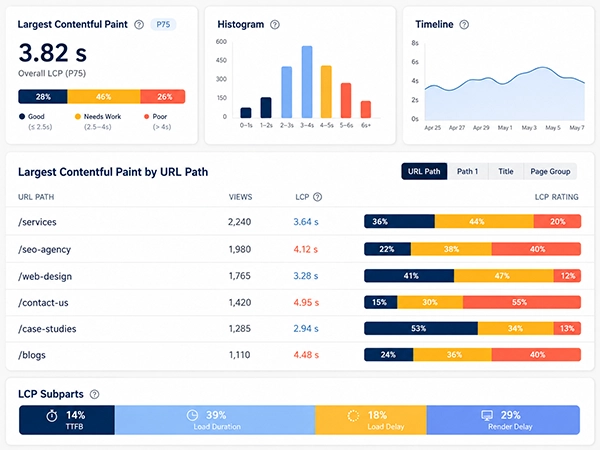This screenshot has height=450, width=600.
Task: Click the 4.95 s LCP value
Action: click(306, 303)
